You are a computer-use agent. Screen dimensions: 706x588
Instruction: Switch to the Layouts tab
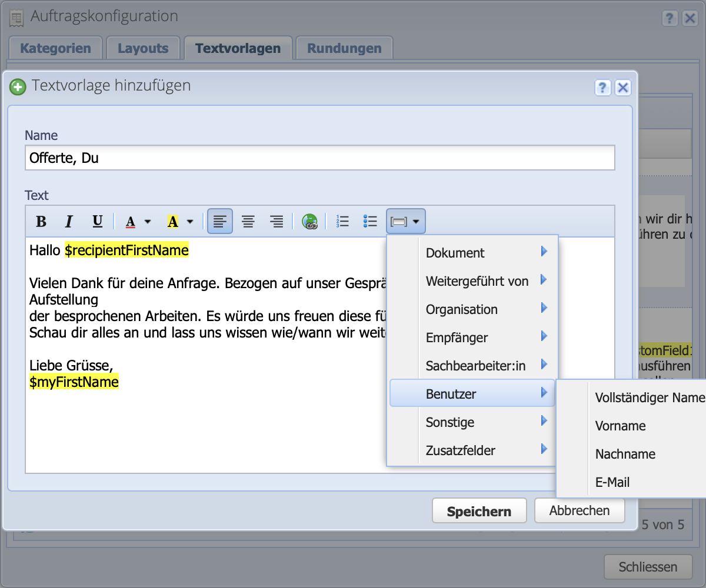[143, 48]
